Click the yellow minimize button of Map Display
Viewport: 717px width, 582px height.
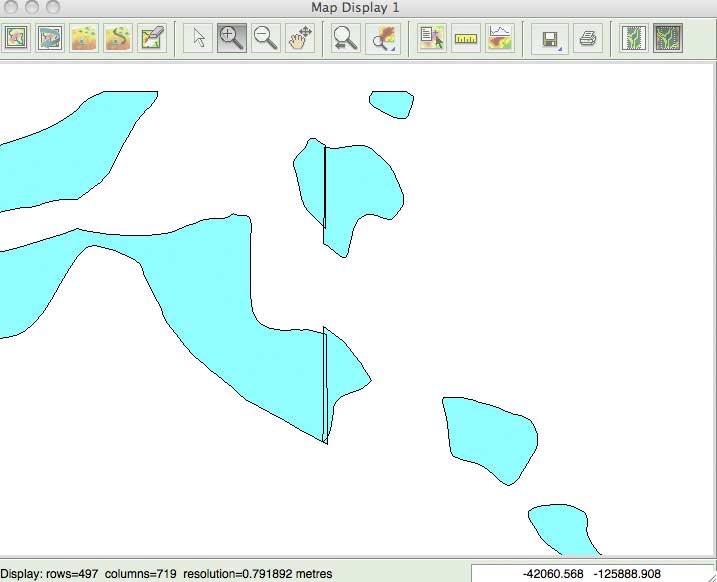32,6
